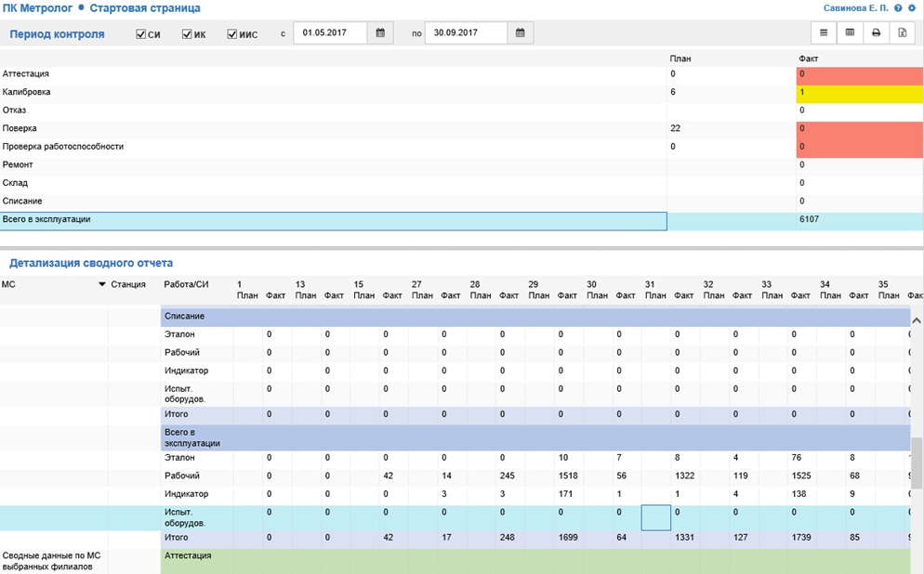Open settings gear icon in header

click(912, 8)
